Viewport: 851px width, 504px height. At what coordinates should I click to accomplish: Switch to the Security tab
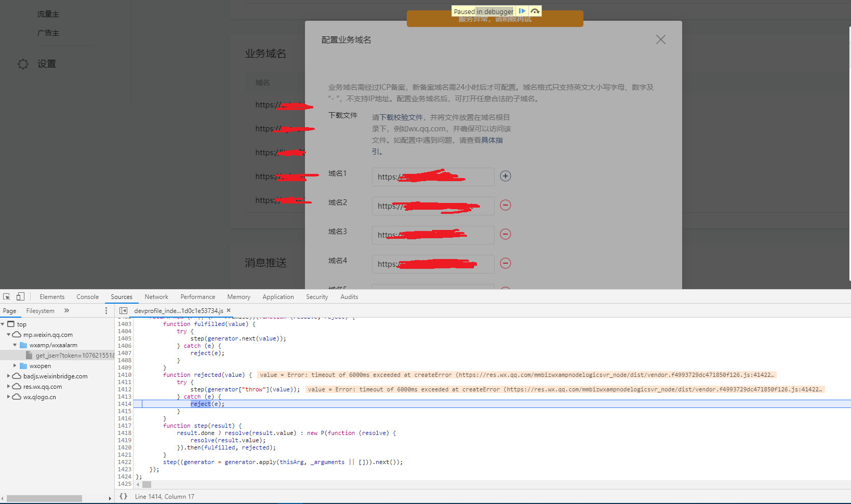[317, 297]
